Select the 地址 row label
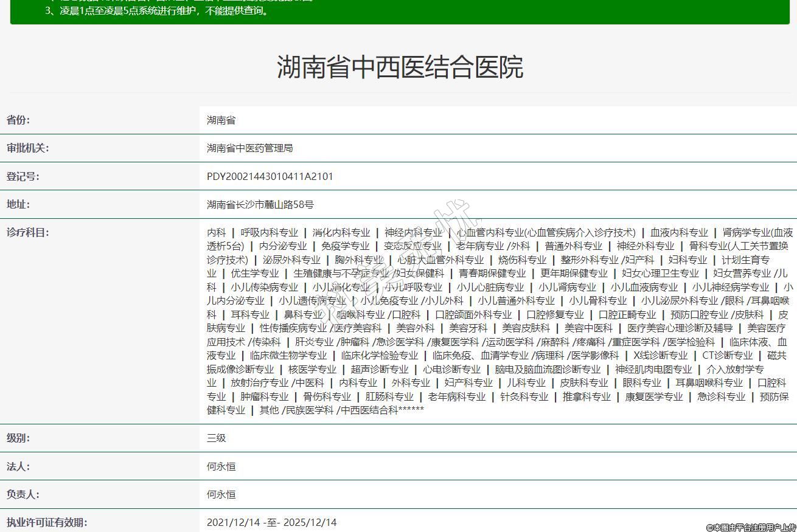 pyautogui.click(x=18, y=204)
